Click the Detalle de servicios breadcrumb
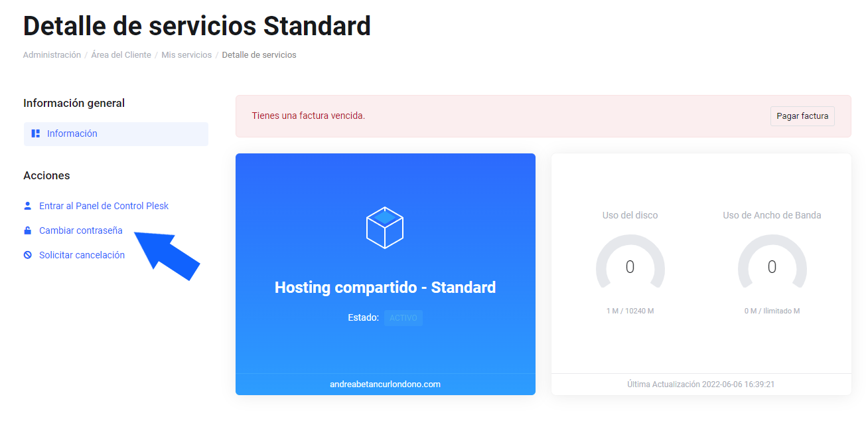The height and width of the screenshot is (427, 868). click(259, 55)
